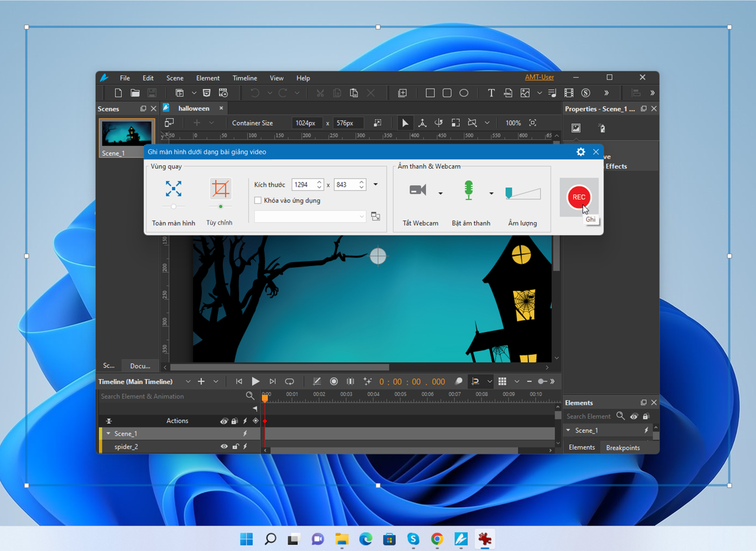756x551 pixels.
Task: Open the application lock combo box
Action: pyautogui.click(x=310, y=217)
